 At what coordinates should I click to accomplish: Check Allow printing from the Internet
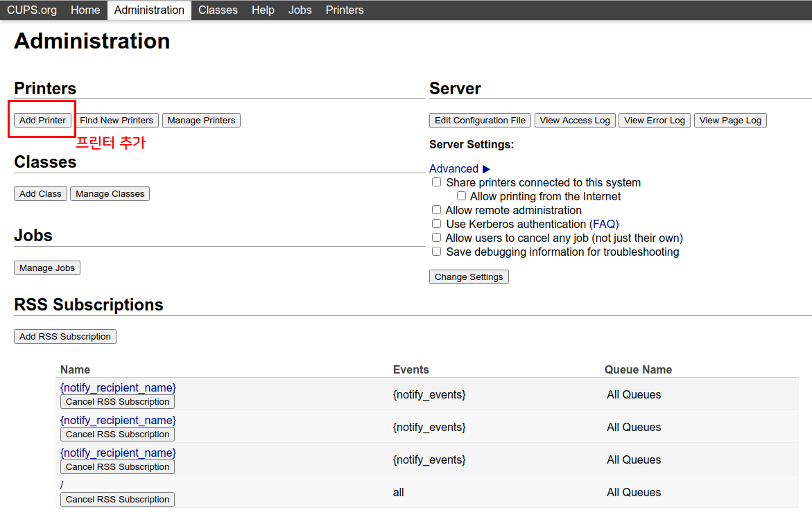(461, 196)
